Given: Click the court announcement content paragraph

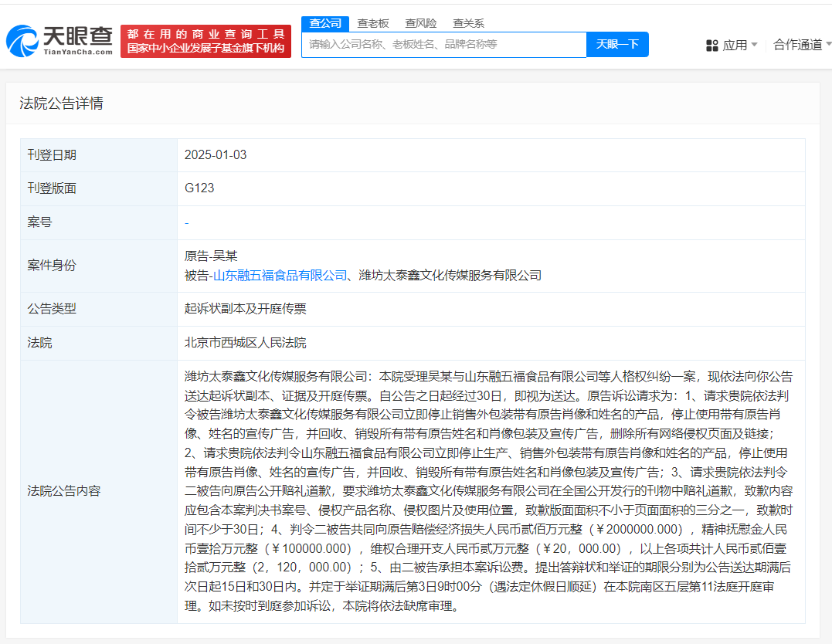Looking at the screenshot, I should [489, 491].
